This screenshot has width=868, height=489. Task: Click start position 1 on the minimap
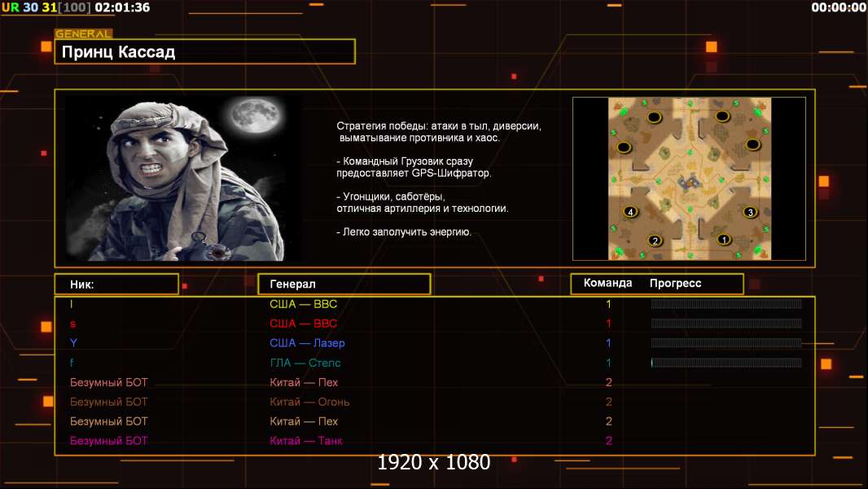point(724,240)
